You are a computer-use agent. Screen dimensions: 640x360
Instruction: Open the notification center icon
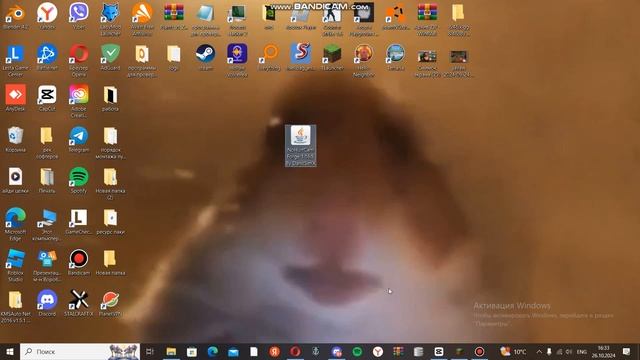[x=627, y=351]
